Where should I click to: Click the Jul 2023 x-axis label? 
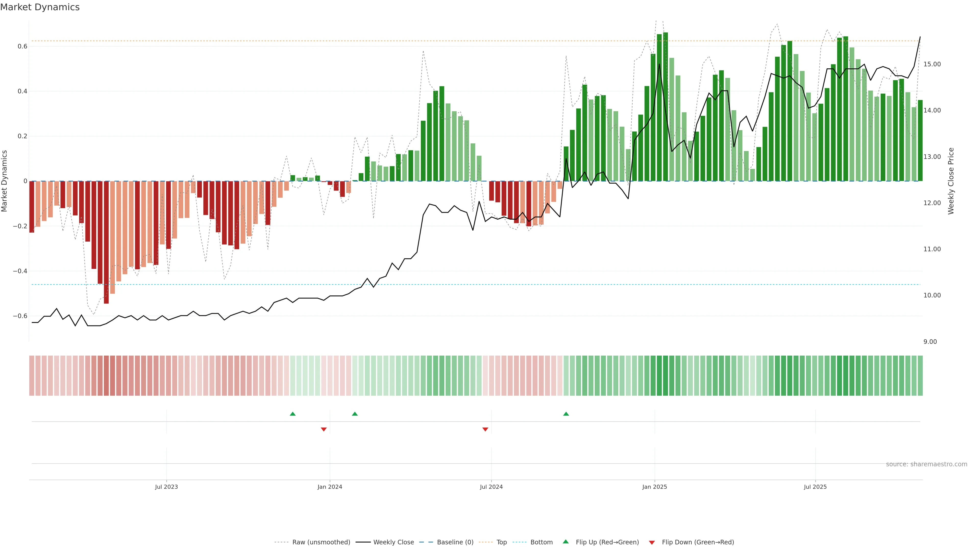coord(166,487)
